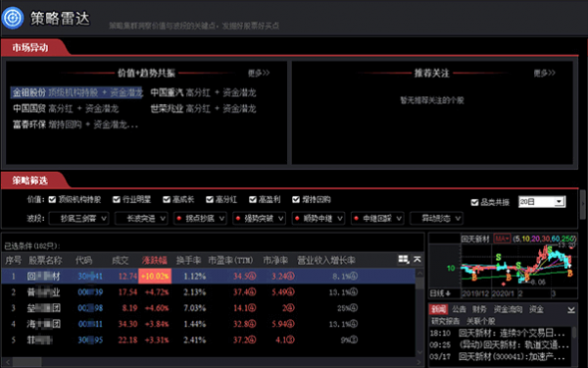Click the 日线 period down-arrow
Viewport: 588px width, 368px height.
(448, 293)
